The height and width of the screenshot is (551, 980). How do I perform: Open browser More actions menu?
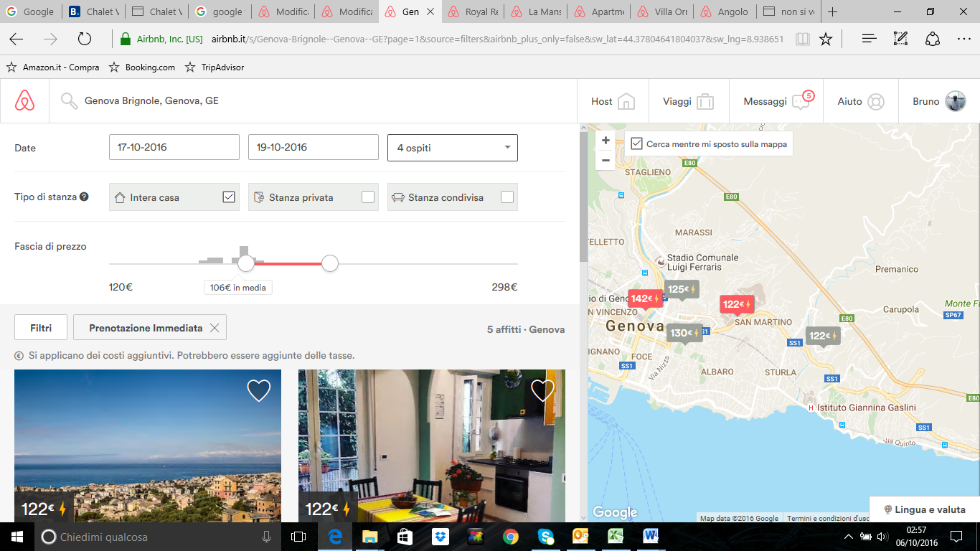click(x=963, y=39)
